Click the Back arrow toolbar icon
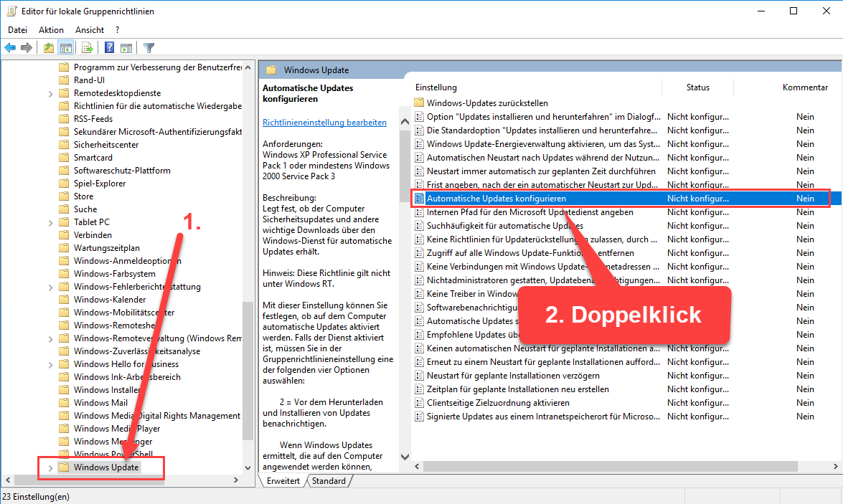 [9, 48]
